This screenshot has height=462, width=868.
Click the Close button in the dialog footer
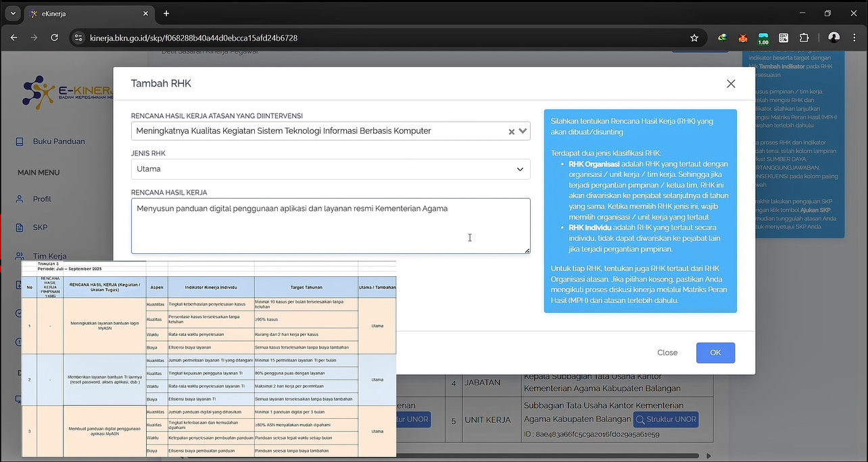pos(667,353)
